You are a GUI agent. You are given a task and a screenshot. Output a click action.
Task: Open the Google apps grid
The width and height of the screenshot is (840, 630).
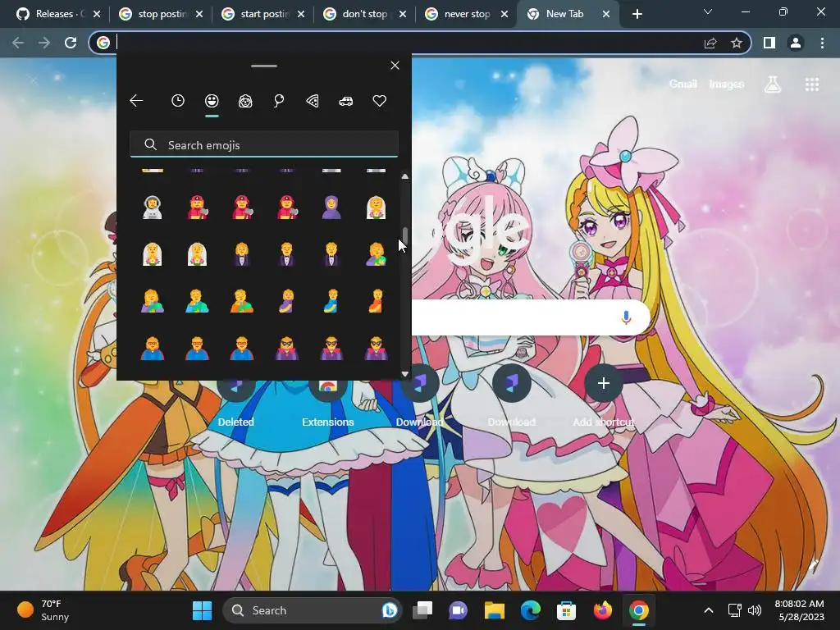pyautogui.click(x=812, y=84)
